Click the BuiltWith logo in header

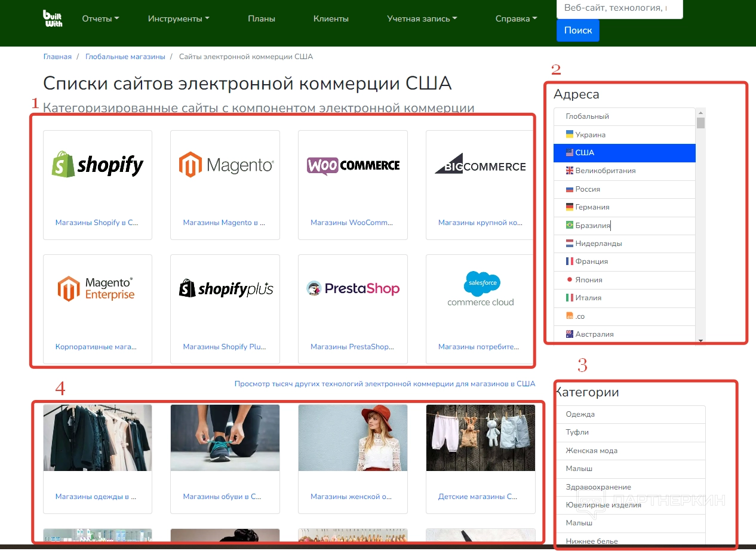pyautogui.click(x=53, y=19)
